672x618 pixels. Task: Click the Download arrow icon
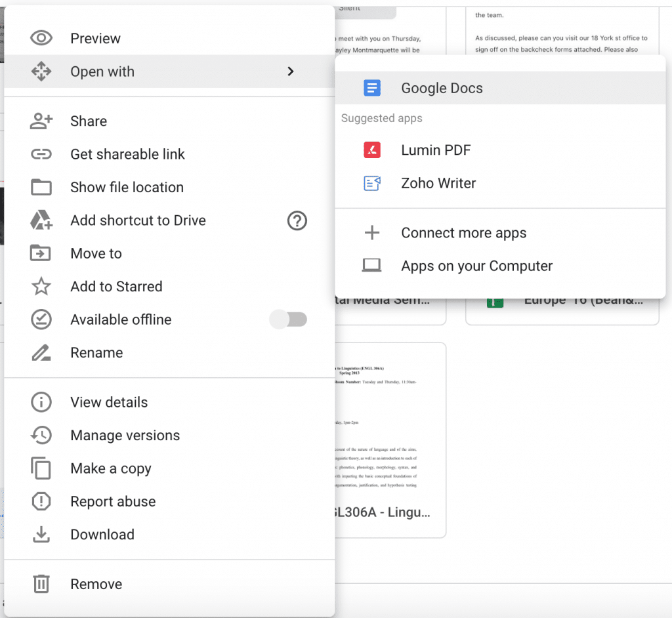click(41, 535)
